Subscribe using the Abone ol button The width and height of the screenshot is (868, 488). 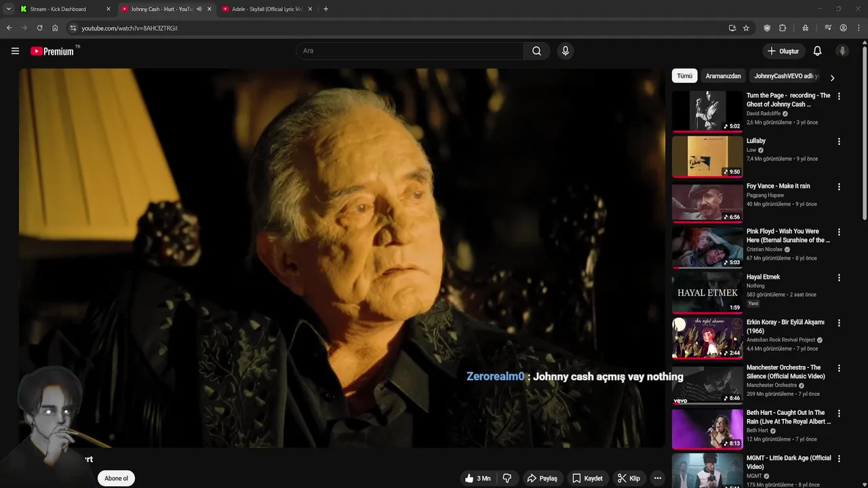tap(116, 478)
